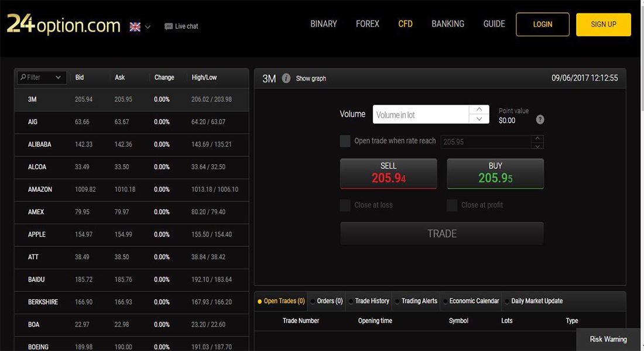644x351 pixels.
Task: Select the ALCOA asset row
Action: [x=131, y=167]
